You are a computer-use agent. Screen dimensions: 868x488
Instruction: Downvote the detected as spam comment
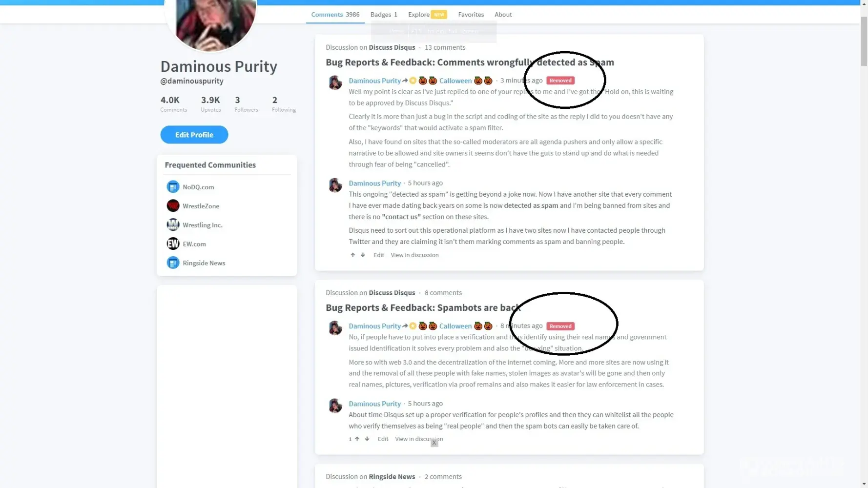363,255
